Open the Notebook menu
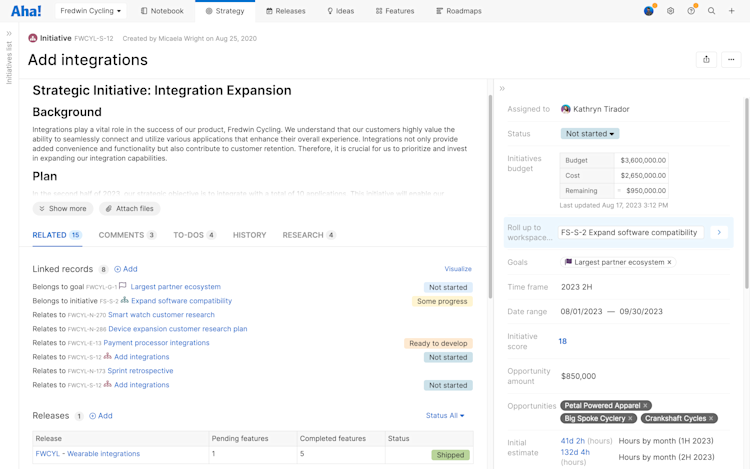The height and width of the screenshot is (469, 750). [x=162, y=11]
